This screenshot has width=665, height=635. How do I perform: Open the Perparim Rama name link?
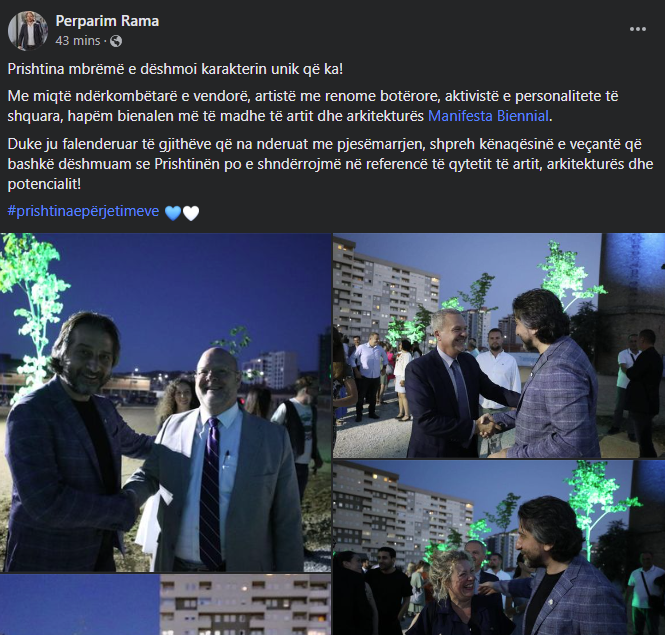(107, 21)
